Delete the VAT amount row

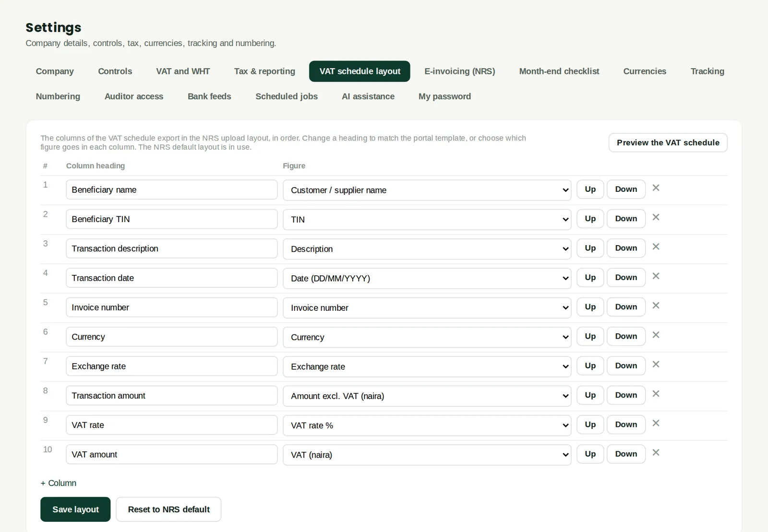[656, 453]
